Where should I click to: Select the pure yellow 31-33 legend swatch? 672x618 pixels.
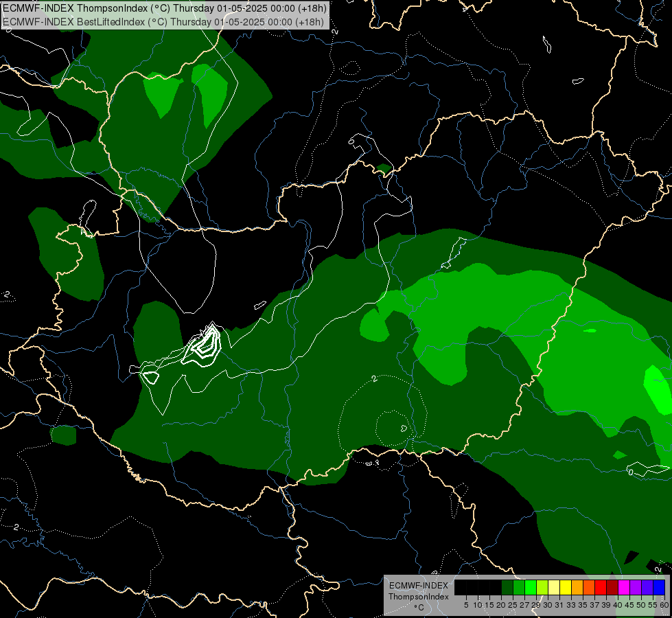[x=566, y=587]
